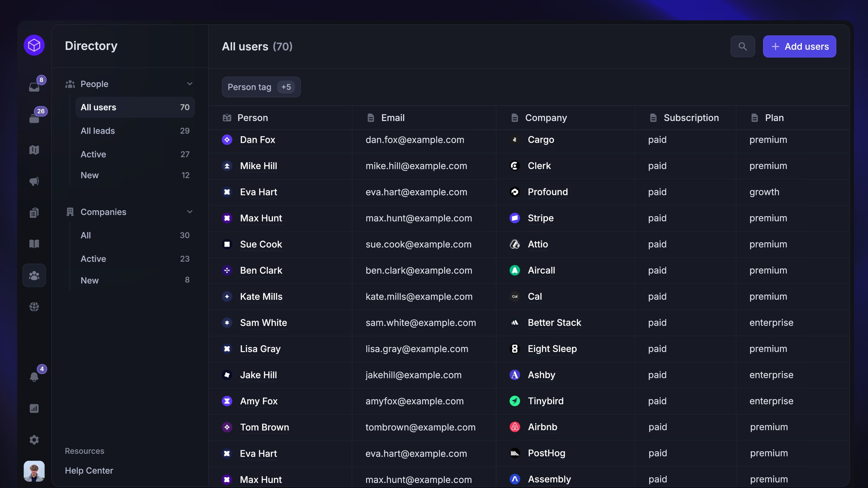Click the Add users button

pyautogui.click(x=800, y=47)
